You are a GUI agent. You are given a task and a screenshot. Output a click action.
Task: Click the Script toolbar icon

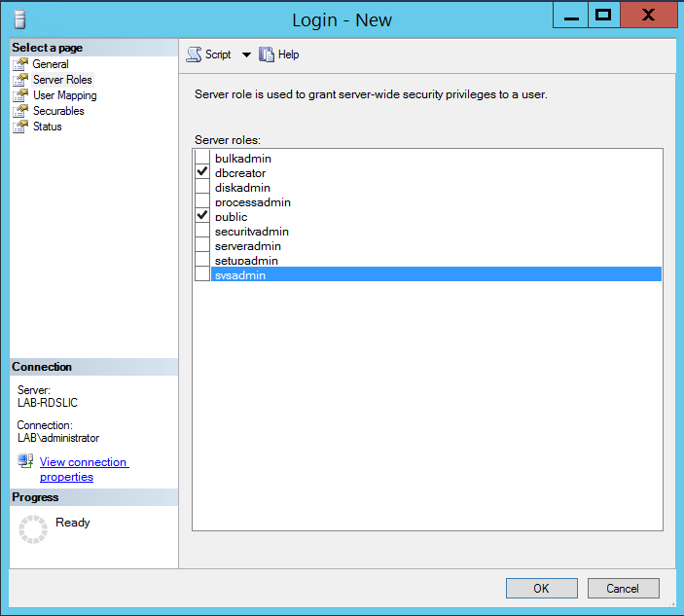point(195,55)
